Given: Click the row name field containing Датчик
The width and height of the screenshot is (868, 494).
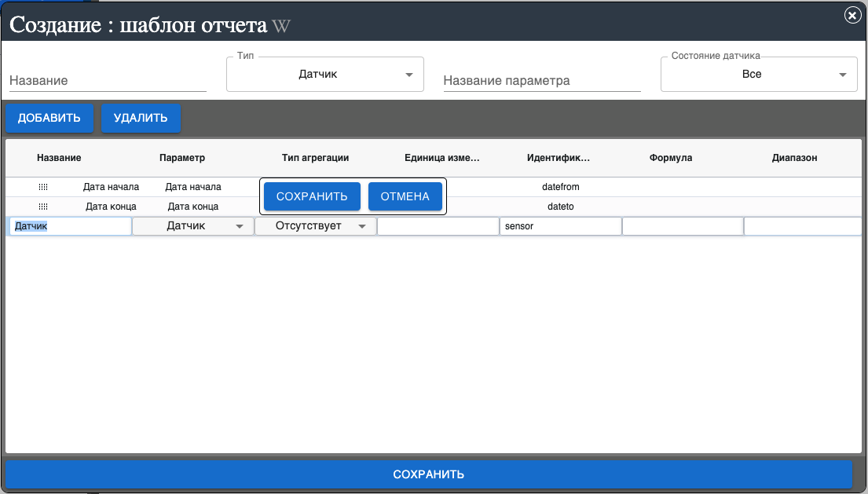Looking at the screenshot, I should click(x=69, y=226).
